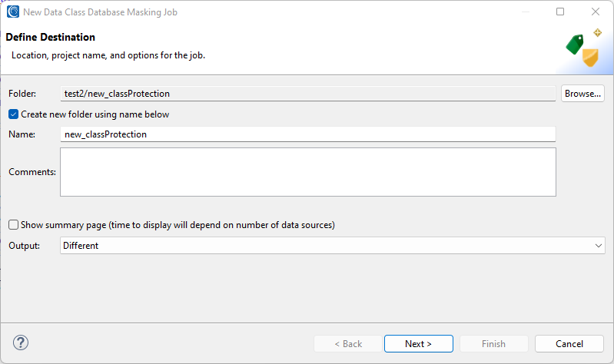The image size is (614, 364).
Task: Click the green and yellow tags wizard image
Action: tap(583, 48)
